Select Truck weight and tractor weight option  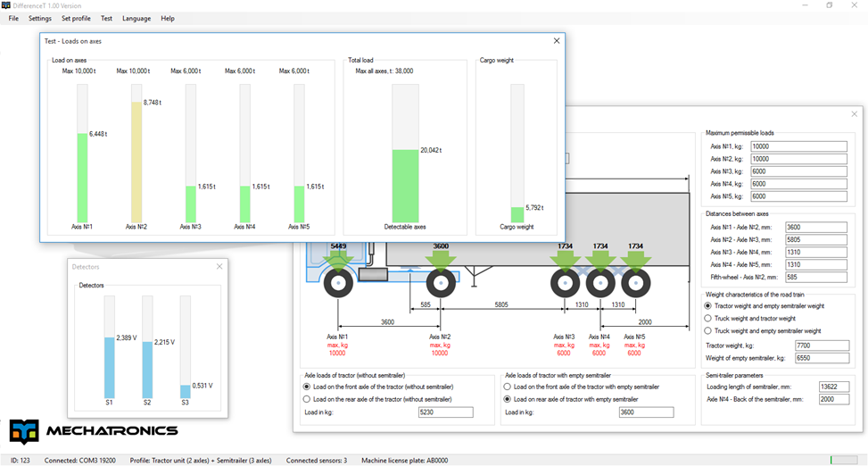708,318
